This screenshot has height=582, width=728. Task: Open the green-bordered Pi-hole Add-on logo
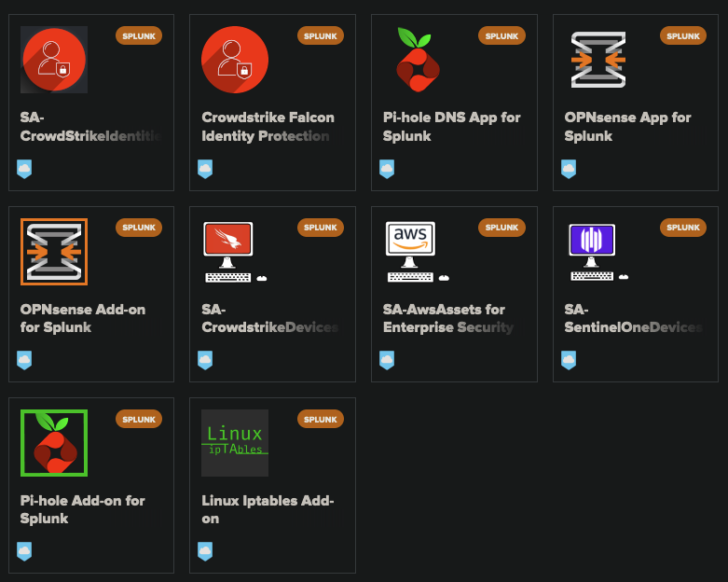pos(54,443)
